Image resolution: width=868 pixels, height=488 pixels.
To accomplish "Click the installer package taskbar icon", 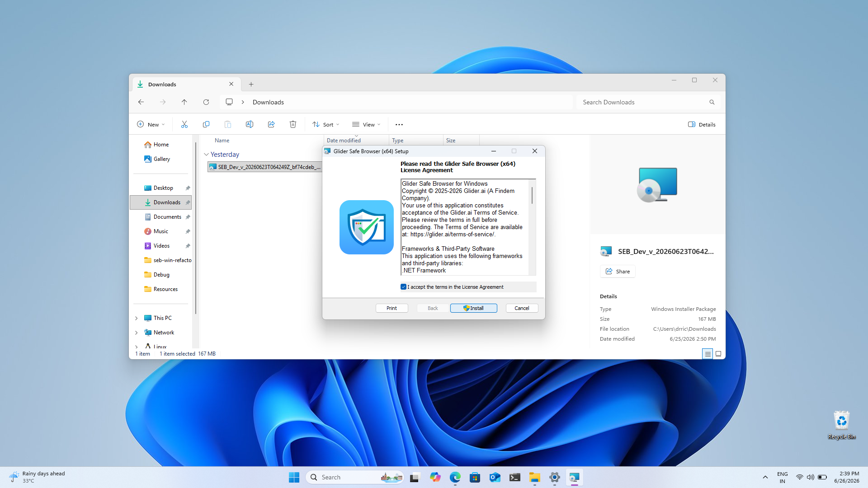I will [x=575, y=477].
